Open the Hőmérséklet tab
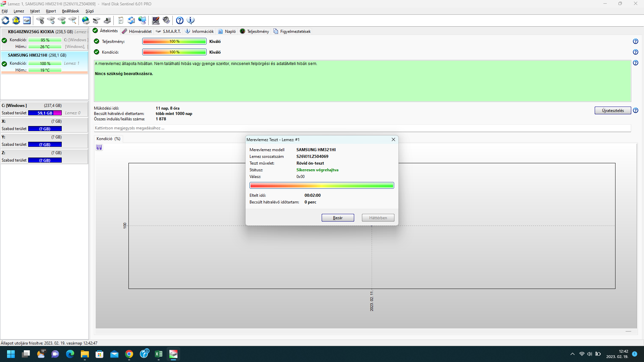This screenshot has height=362, width=644. (137, 32)
